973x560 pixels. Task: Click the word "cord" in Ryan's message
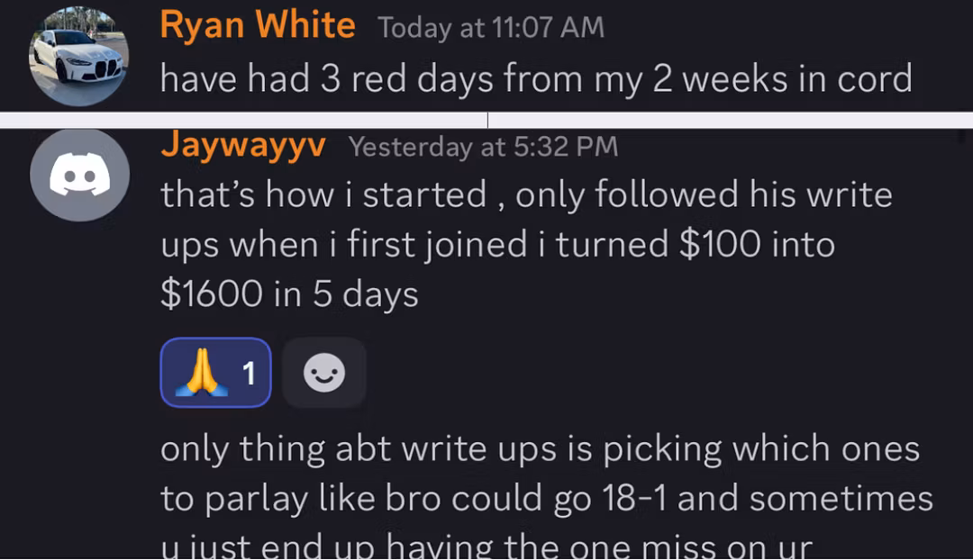tap(870, 78)
